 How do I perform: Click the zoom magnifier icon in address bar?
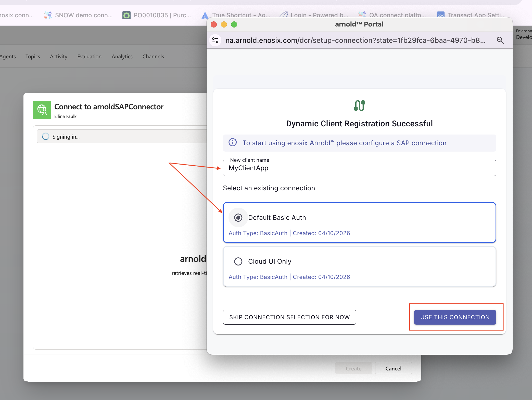500,40
